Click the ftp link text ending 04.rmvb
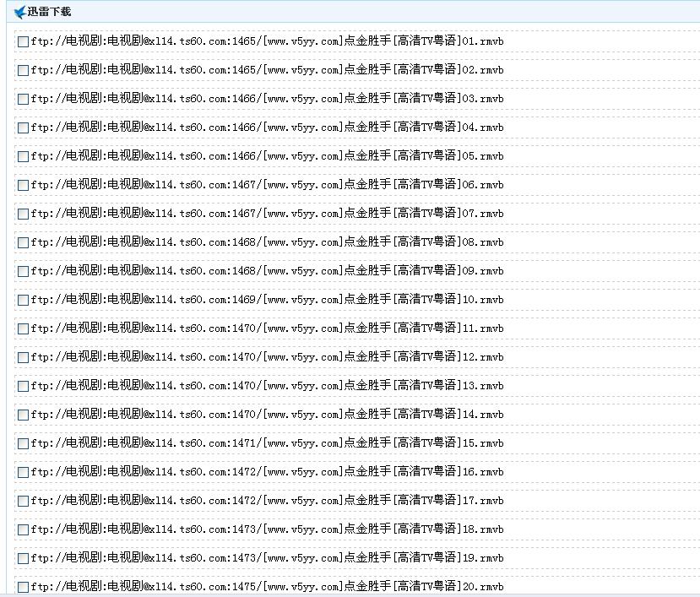The image size is (700, 597). click(x=268, y=128)
